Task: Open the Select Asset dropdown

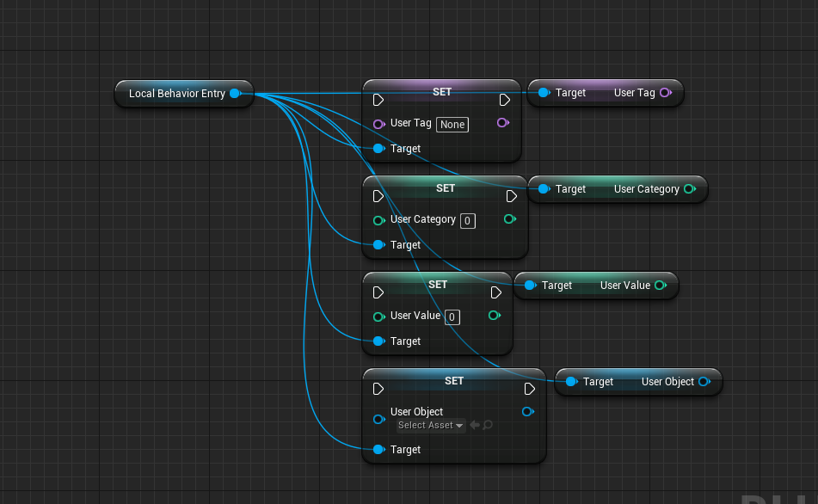Action: (x=430, y=425)
